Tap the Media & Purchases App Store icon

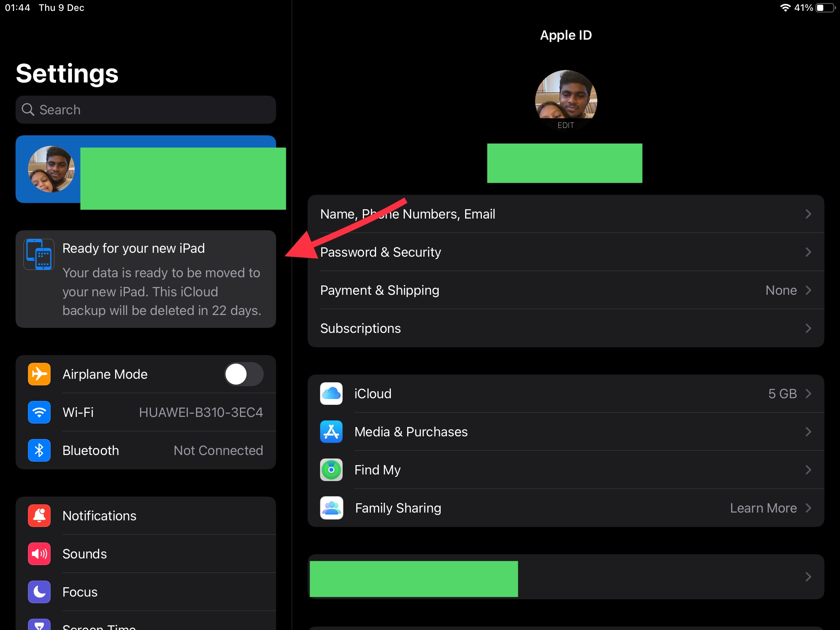pyautogui.click(x=331, y=432)
